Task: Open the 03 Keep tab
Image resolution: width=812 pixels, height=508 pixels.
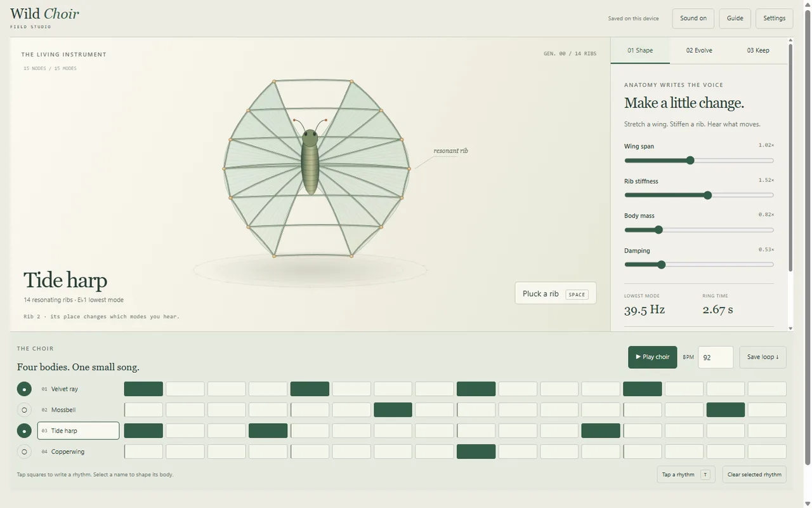Action: click(x=758, y=51)
